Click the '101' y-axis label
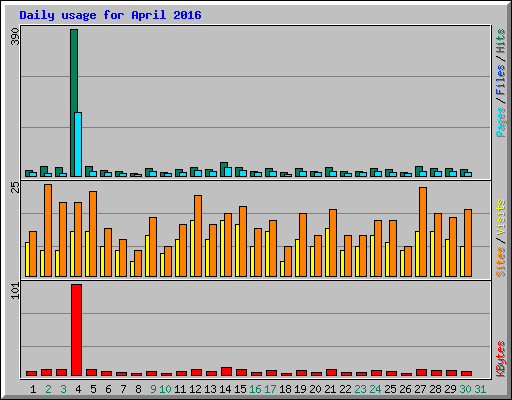 pos(15,291)
